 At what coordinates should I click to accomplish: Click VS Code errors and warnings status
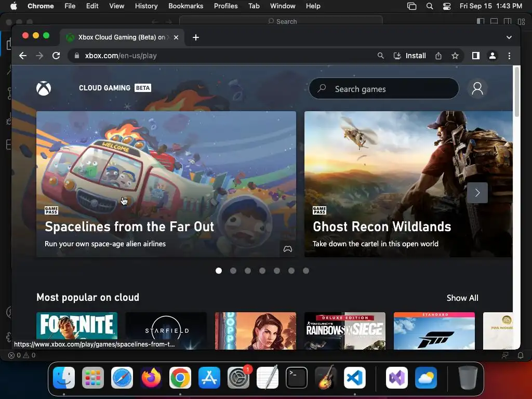pyautogui.click(x=22, y=355)
